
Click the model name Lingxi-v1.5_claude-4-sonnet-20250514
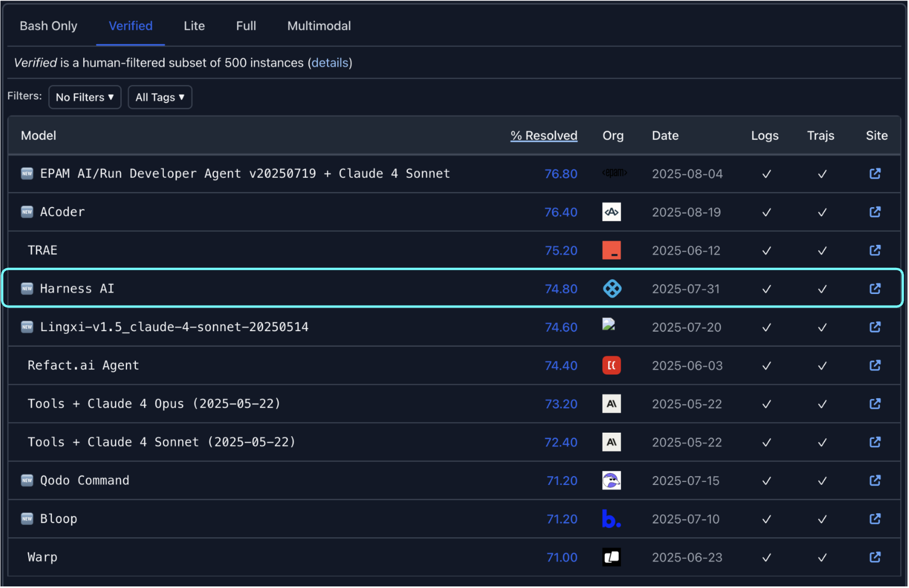click(x=174, y=327)
